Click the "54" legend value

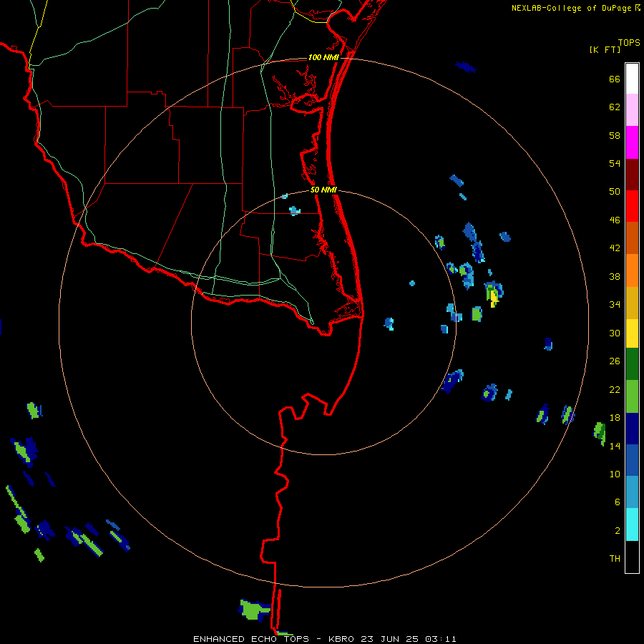tap(615, 163)
